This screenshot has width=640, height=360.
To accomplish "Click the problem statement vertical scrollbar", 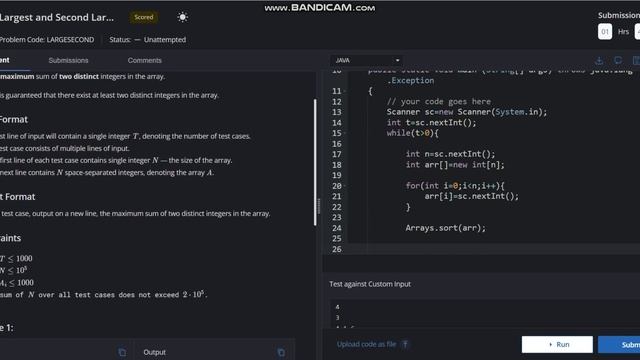I will pos(315,162).
